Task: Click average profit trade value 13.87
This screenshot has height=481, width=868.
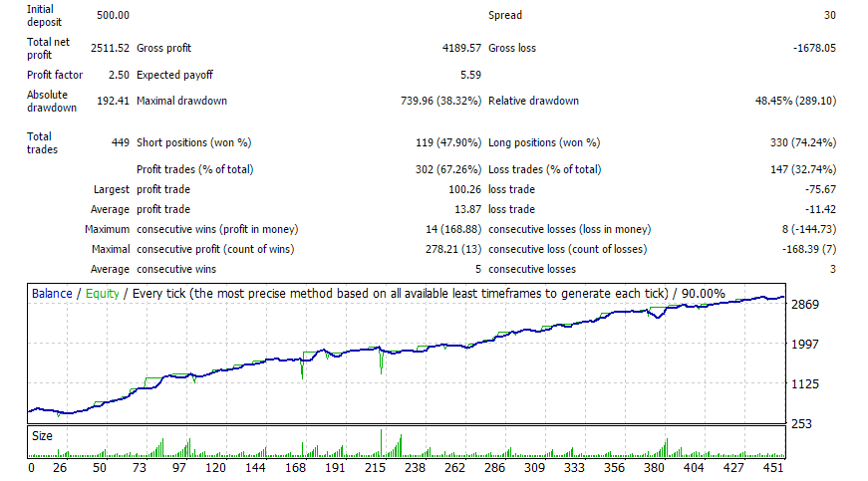Action: click(x=467, y=209)
